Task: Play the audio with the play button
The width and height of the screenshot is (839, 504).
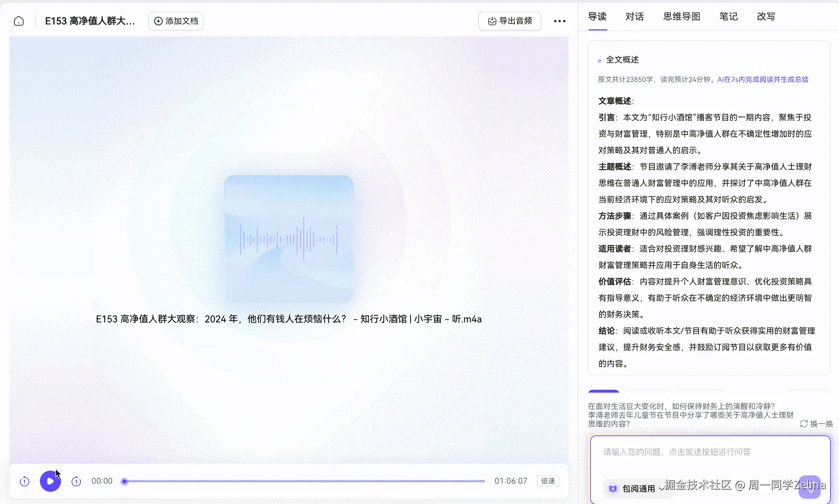Action: click(x=50, y=481)
